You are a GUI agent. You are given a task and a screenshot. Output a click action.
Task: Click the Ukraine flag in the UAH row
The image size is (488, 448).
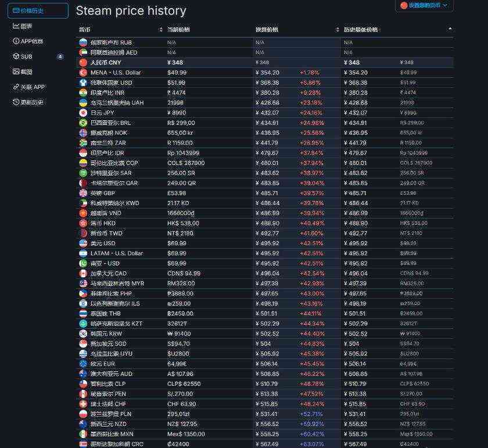tap(83, 103)
